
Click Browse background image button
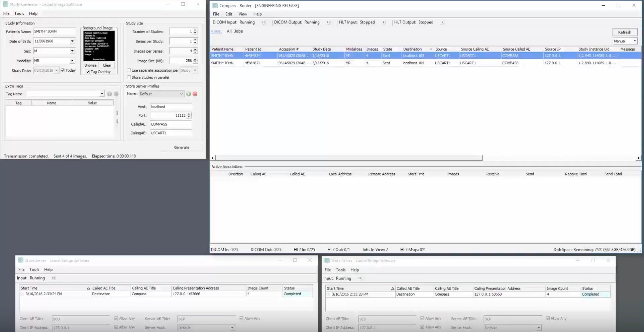tap(90, 65)
